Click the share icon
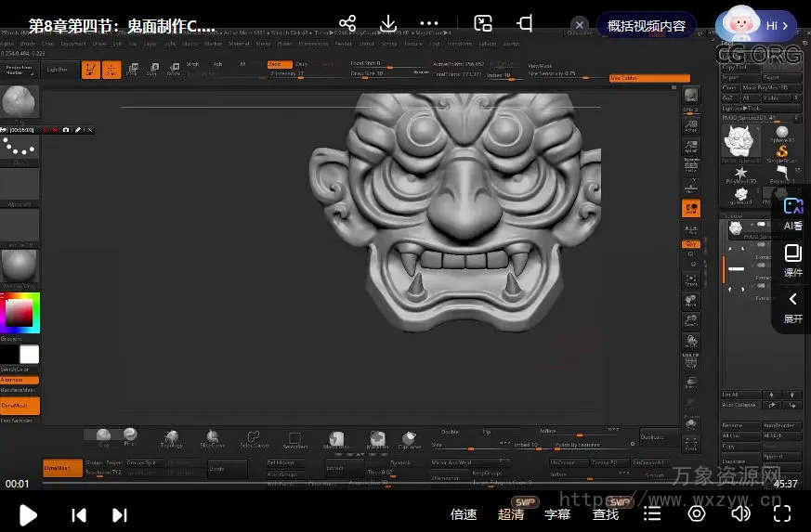811x532 pixels. pyautogui.click(x=347, y=24)
